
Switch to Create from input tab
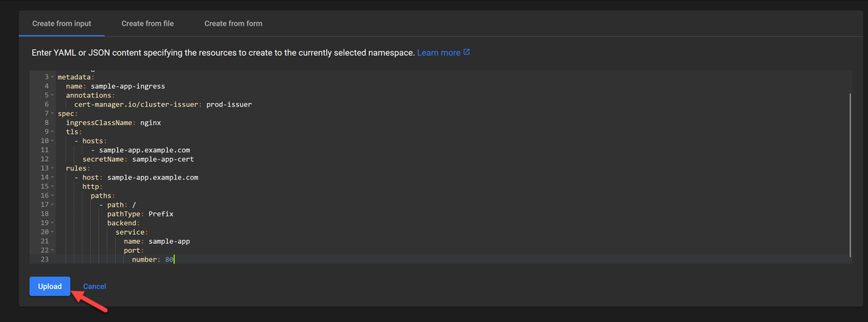coord(62,24)
